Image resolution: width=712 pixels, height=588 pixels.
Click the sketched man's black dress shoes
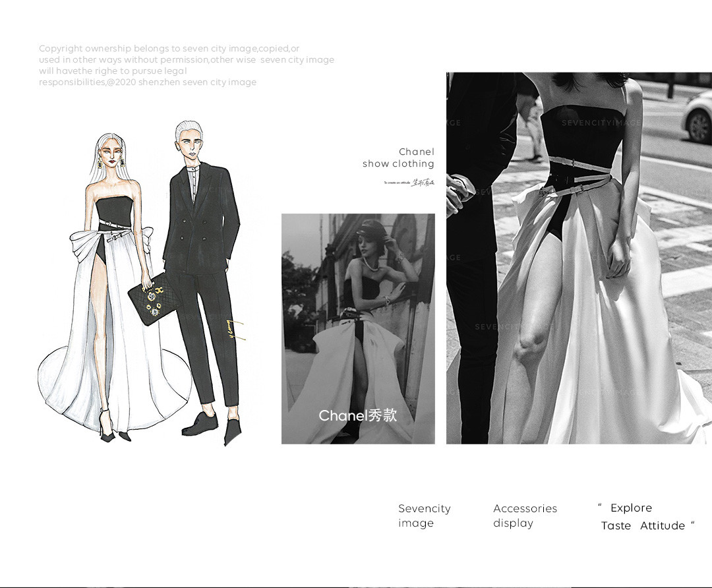[200, 425]
